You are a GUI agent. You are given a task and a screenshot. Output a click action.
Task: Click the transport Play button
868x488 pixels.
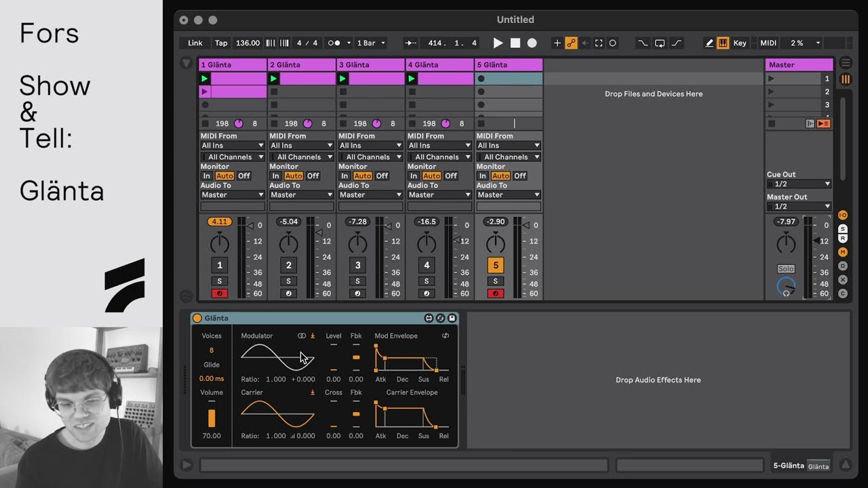tap(498, 43)
